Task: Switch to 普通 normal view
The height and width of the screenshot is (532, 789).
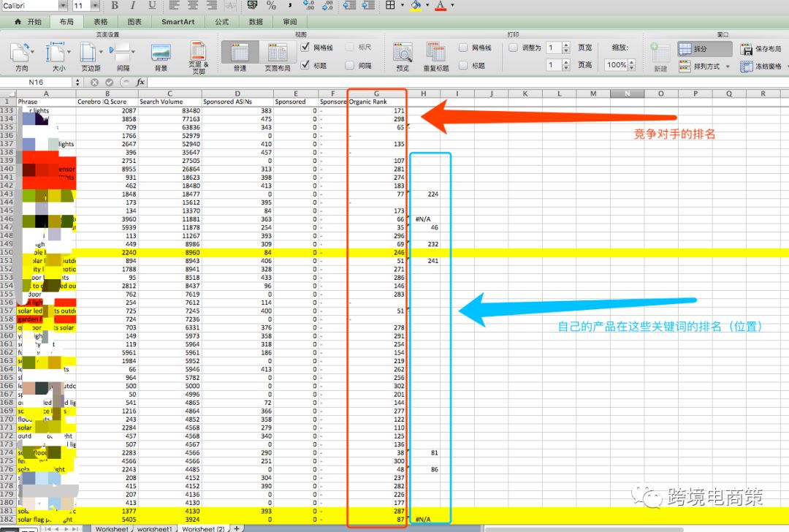Action: click(240, 54)
